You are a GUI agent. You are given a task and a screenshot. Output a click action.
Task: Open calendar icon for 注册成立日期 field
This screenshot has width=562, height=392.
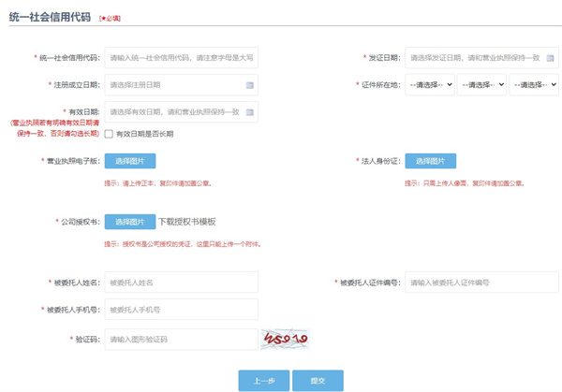click(250, 85)
